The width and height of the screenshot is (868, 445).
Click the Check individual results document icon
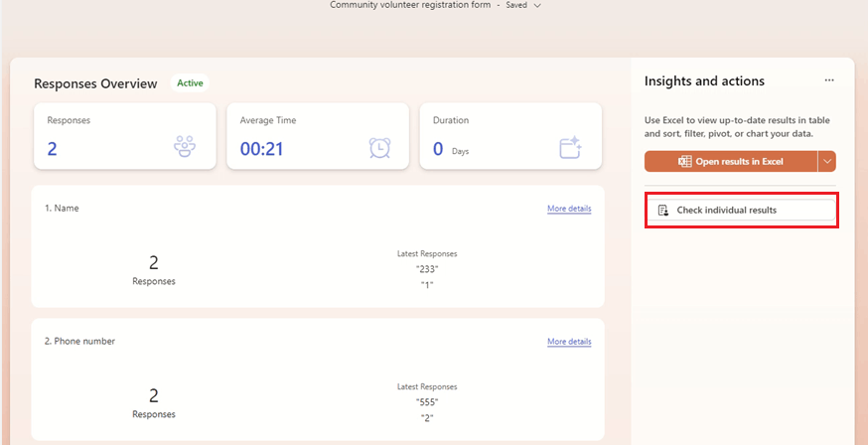point(663,211)
